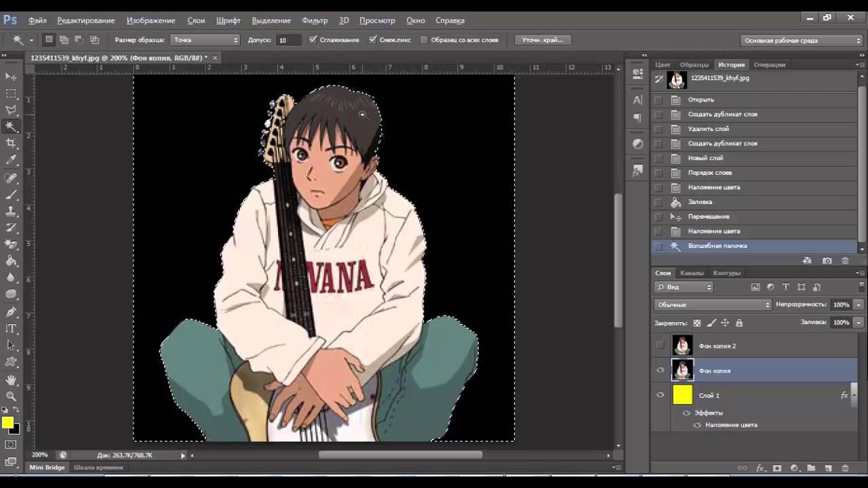Select the Paint Bucket tool

(x=11, y=261)
